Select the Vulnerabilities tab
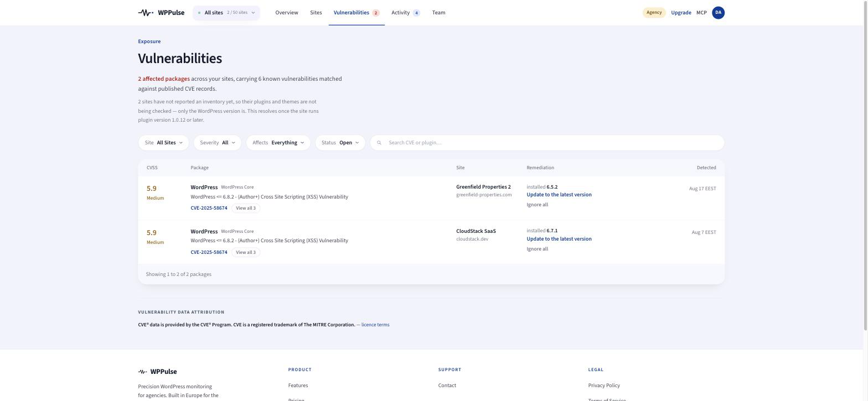 [x=356, y=13]
